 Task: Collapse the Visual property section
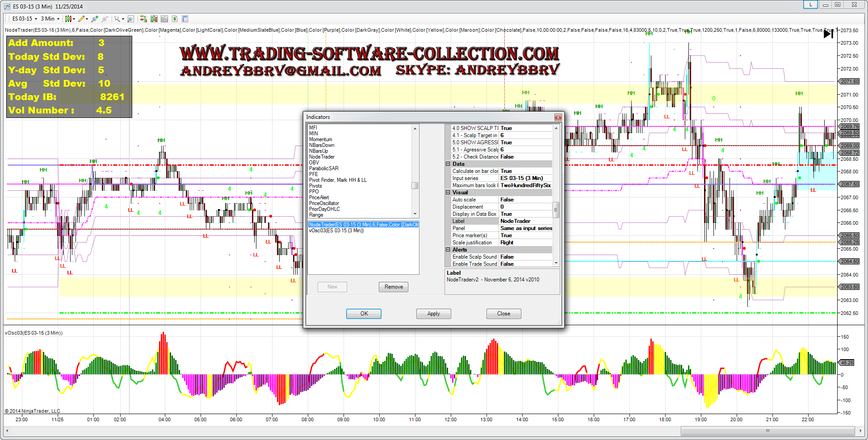click(448, 193)
